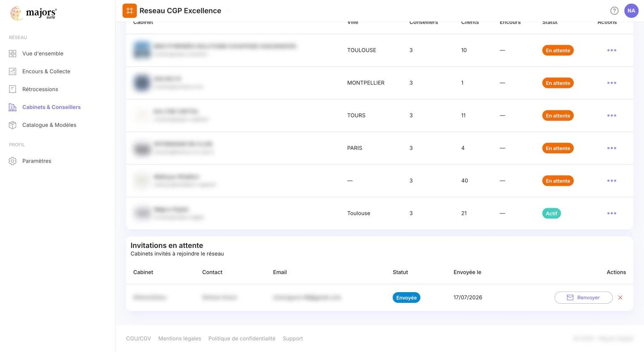
Task: Delete the pending invitation with the red X
Action: (x=620, y=298)
